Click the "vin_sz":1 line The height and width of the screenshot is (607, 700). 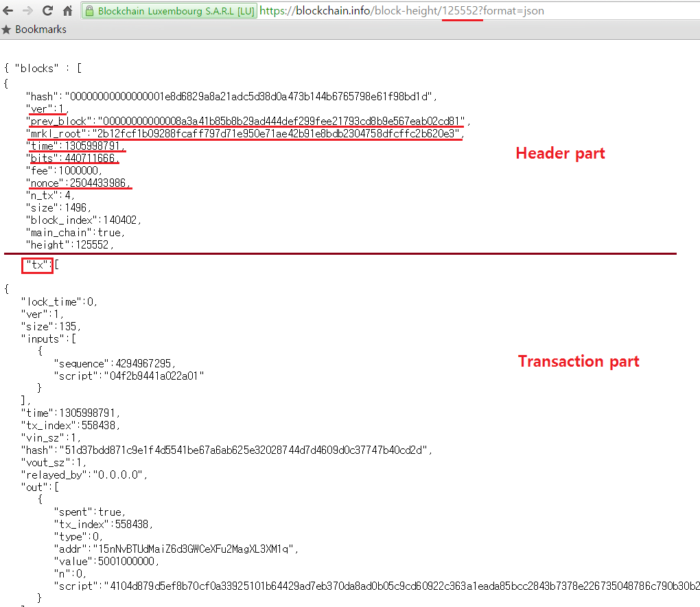[51, 437]
